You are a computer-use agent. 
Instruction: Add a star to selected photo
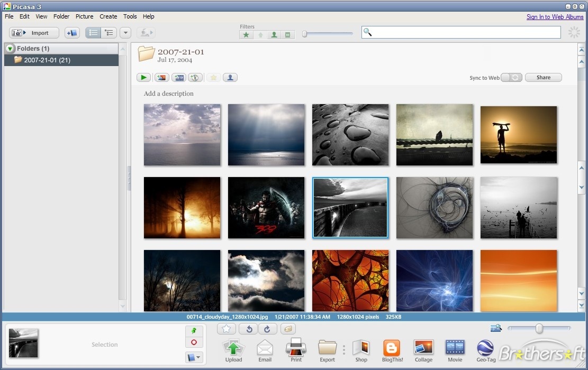tap(227, 329)
